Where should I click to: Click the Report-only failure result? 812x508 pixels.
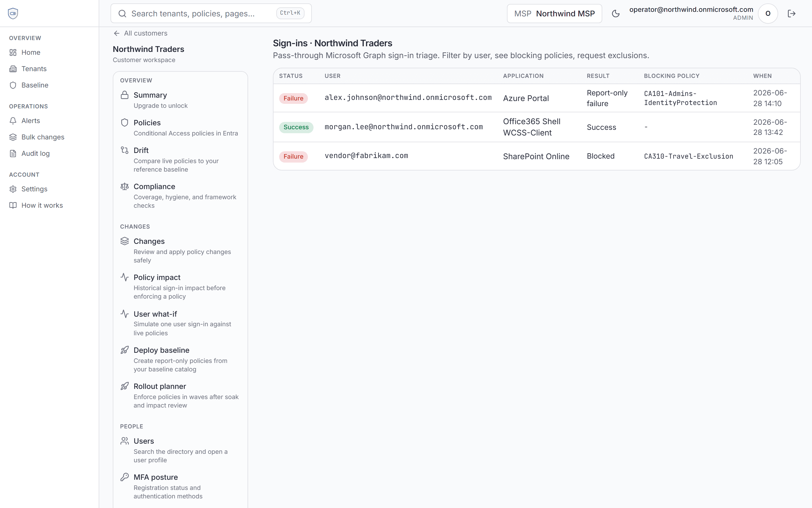click(x=607, y=98)
